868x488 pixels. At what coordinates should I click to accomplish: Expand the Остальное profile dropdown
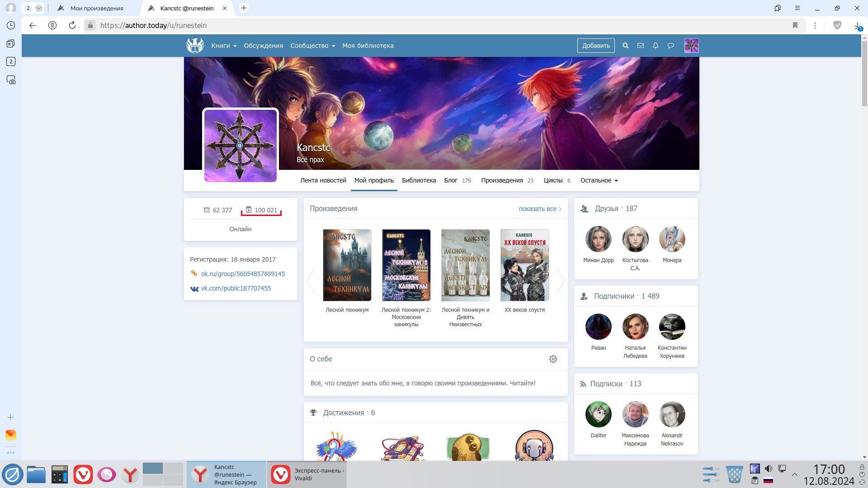click(x=599, y=180)
